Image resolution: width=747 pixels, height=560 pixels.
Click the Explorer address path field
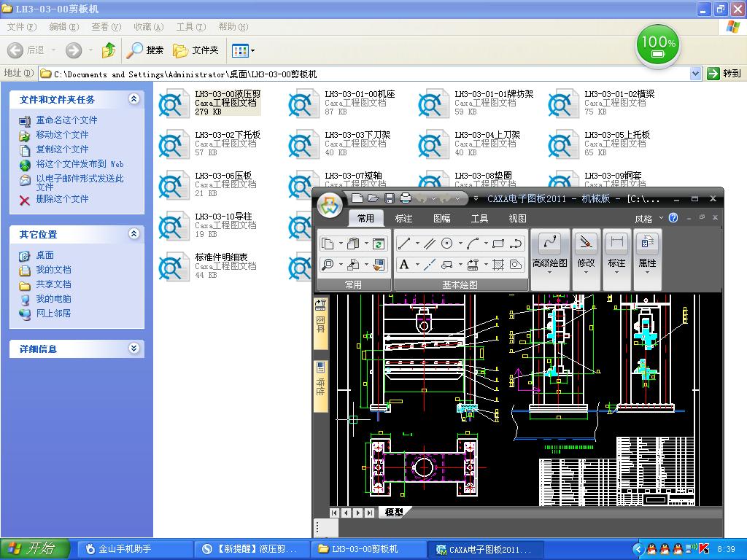pos(364,74)
